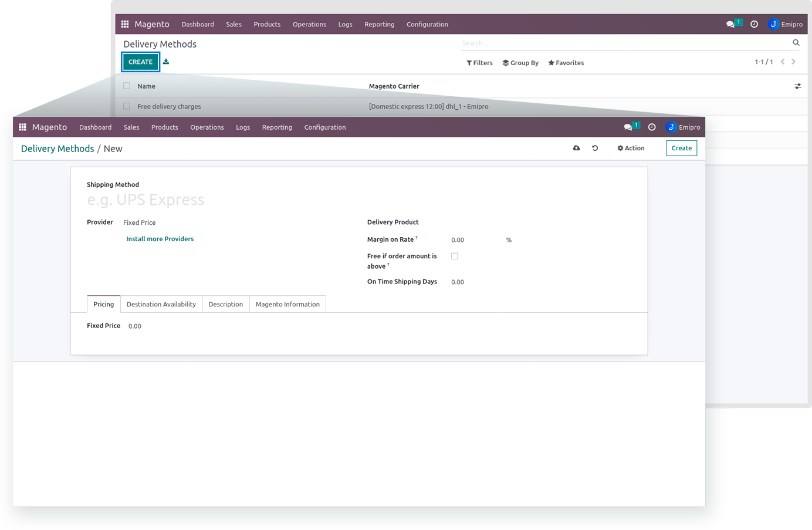Click the search magnifier icon

point(796,43)
